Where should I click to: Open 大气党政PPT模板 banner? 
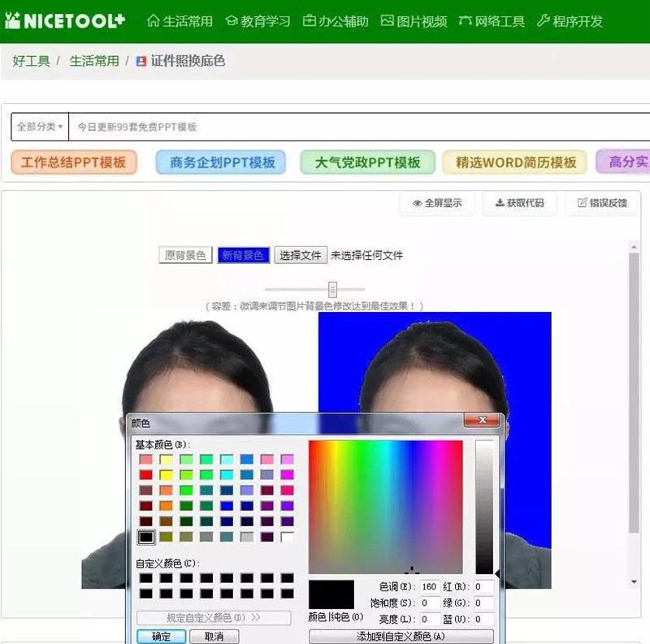(x=367, y=162)
